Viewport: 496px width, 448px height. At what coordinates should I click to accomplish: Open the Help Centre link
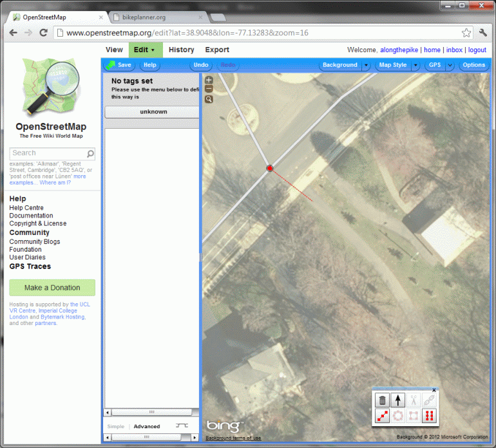[x=26, y=208]
